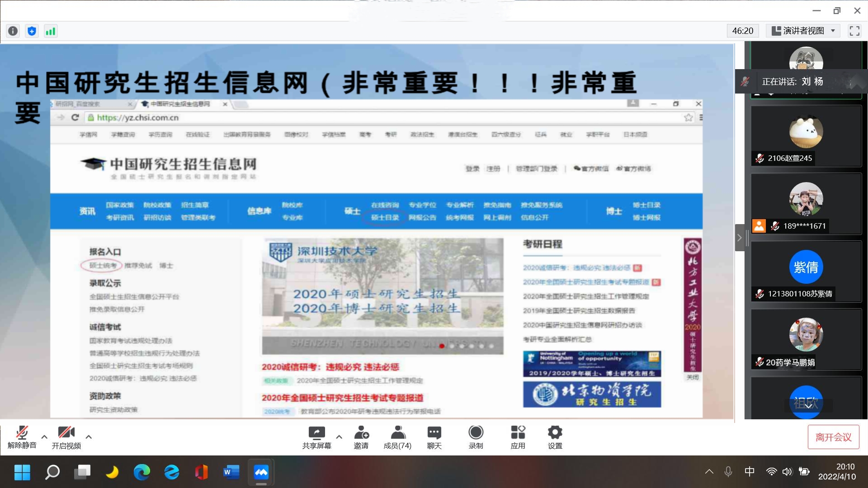
Task: Open the 演讲者视图 layout dropdown
Action: tap(803, 31)
